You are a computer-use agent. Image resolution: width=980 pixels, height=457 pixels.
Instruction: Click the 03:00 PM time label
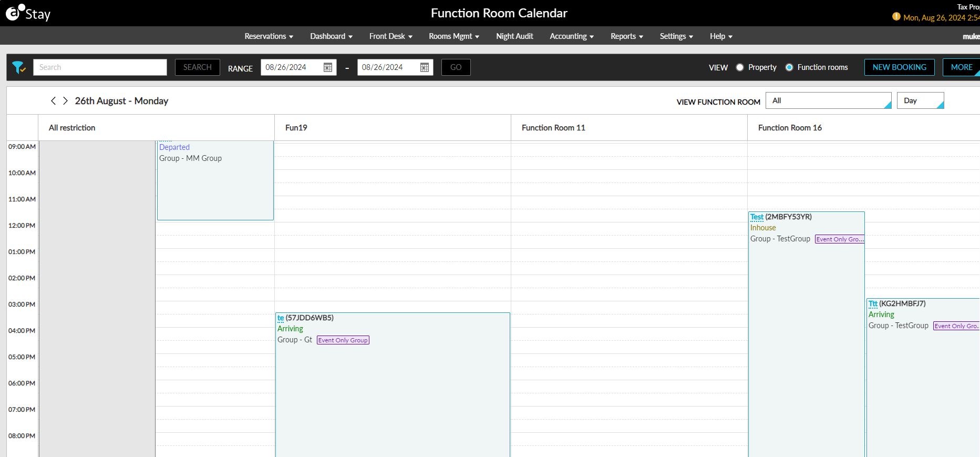22,304
